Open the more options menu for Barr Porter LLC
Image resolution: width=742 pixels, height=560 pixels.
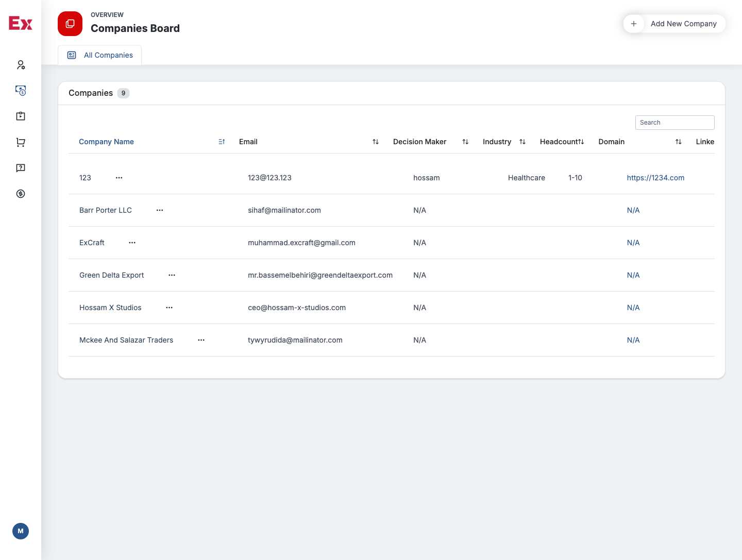coord(160,210)
